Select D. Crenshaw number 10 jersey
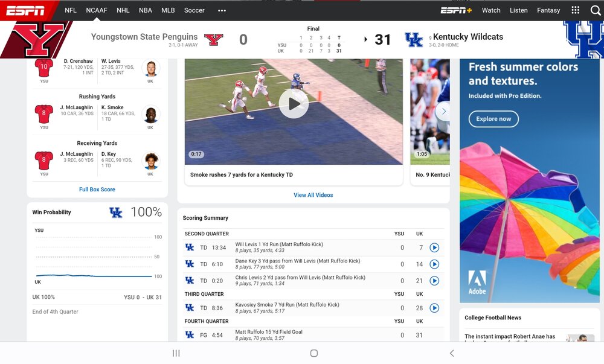Viewport: 604px width, 364px height. (x=44, y=68)
